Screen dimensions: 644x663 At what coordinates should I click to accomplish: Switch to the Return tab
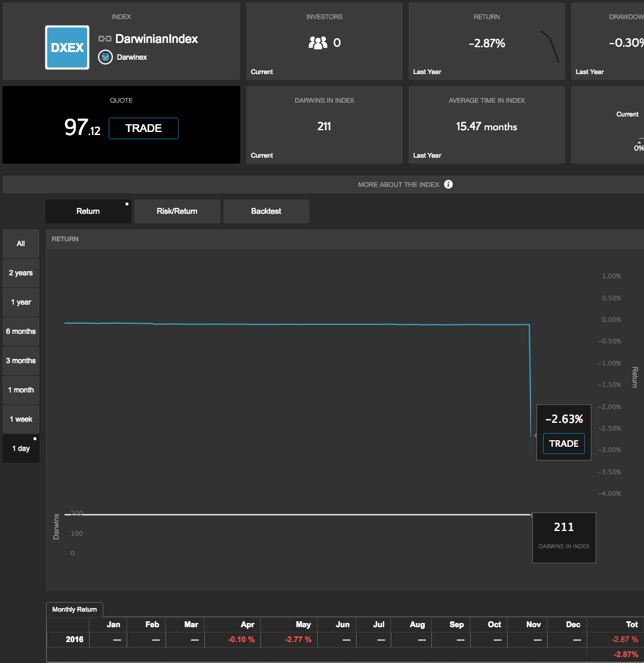tap(88, 211)
